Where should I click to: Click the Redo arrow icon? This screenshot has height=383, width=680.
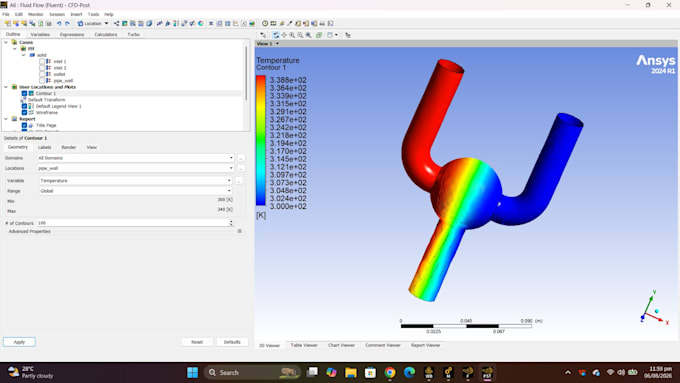tap(67, 23)
